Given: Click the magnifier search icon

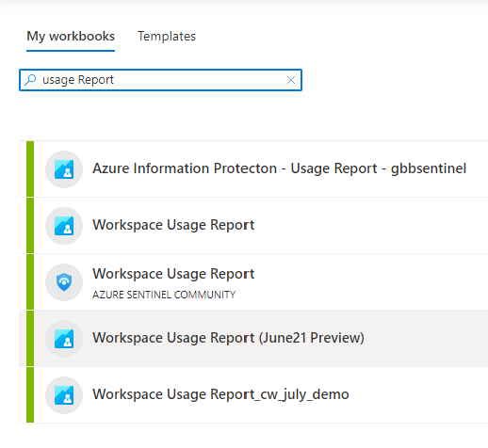Looking at the screenshot, I should pyautogui.click(x=30, y=80).
